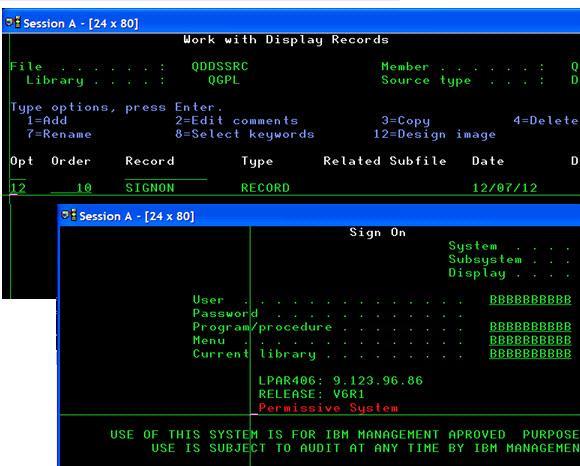Click the top Session A - [24 x 80] title bar
This screenshot has height=466, width=580.
pyautogui.click(x=291, y=23)
